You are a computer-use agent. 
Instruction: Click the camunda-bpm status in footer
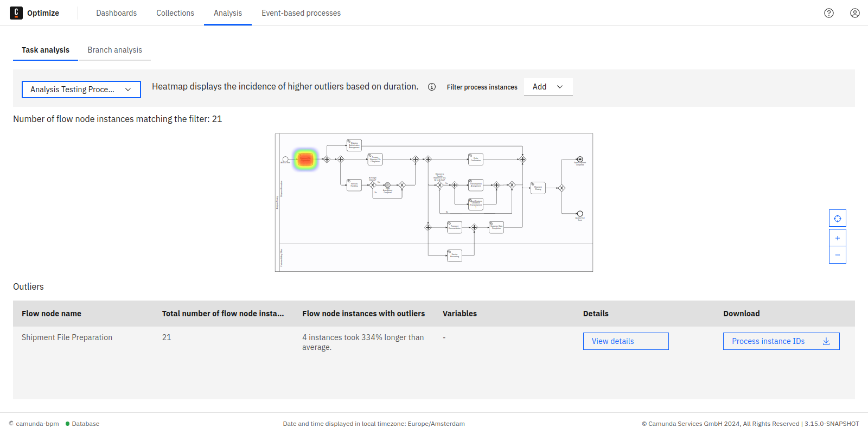click(x=34, y=424)
